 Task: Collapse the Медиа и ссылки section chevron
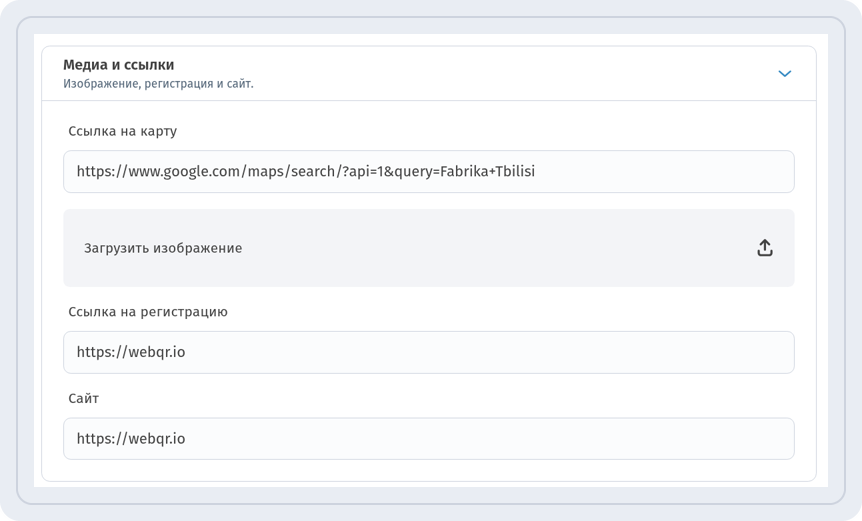(784, 74)
